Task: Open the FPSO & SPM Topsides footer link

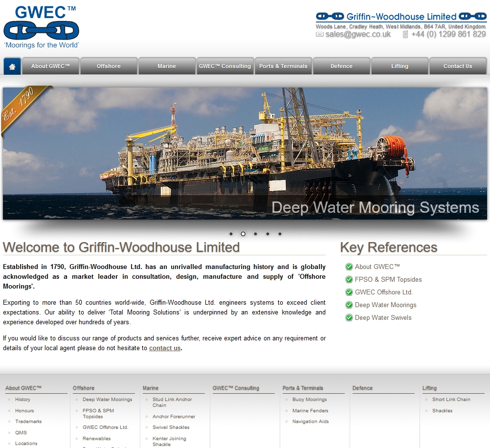Action: (98, 414)
